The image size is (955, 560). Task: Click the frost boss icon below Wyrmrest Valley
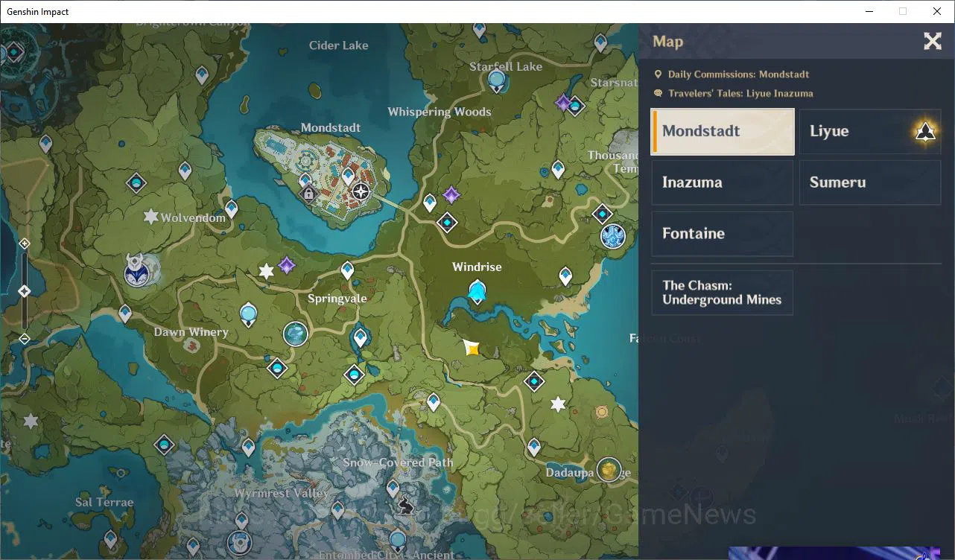[239, 541]
